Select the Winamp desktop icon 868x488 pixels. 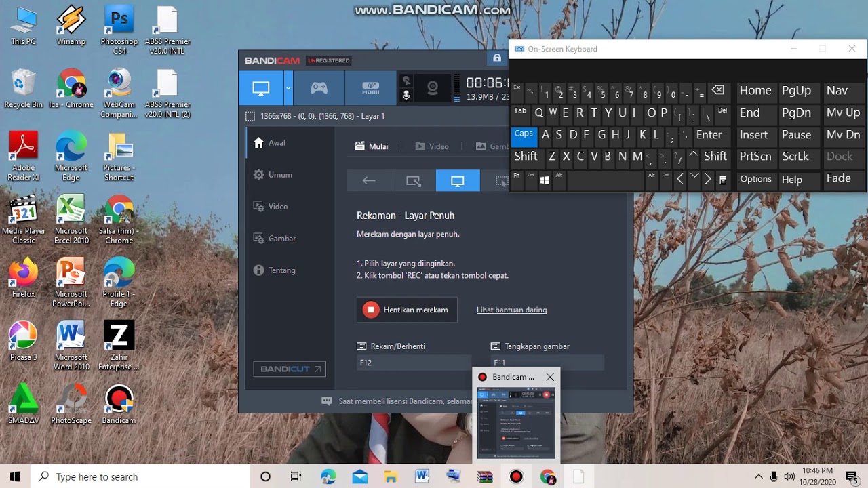point(71,26)
